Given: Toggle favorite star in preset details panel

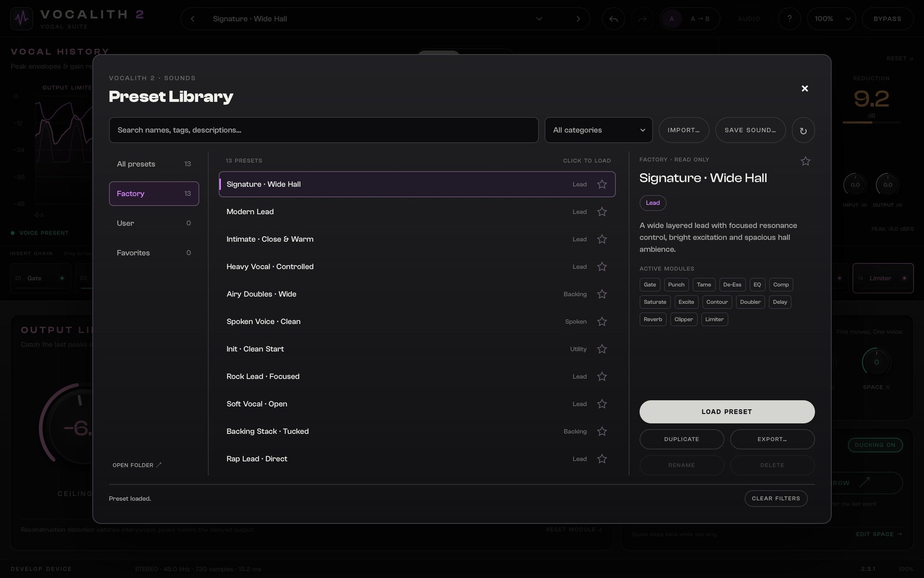Looking at the screenshot, I should click(x=805, y=161).
